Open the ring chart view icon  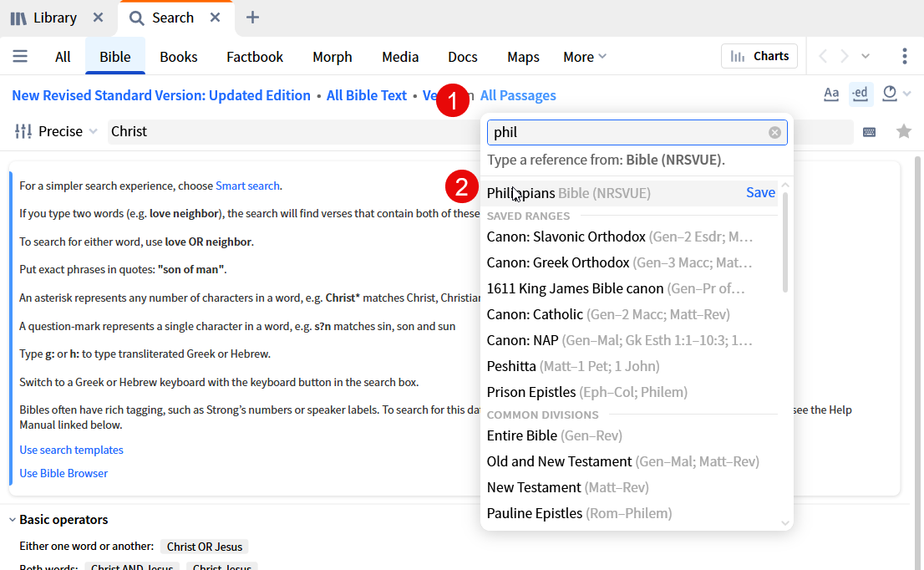point(890,93)
